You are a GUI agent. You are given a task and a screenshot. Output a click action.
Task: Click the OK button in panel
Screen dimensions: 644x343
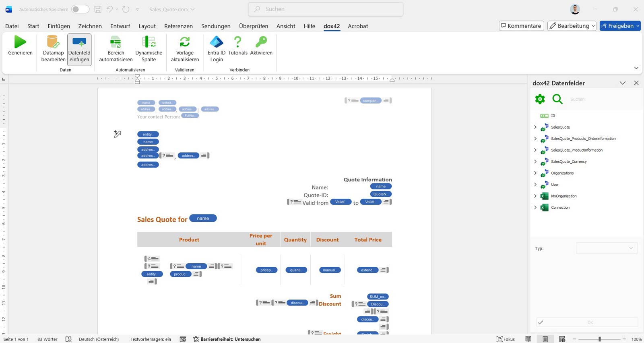pos(587,322)
